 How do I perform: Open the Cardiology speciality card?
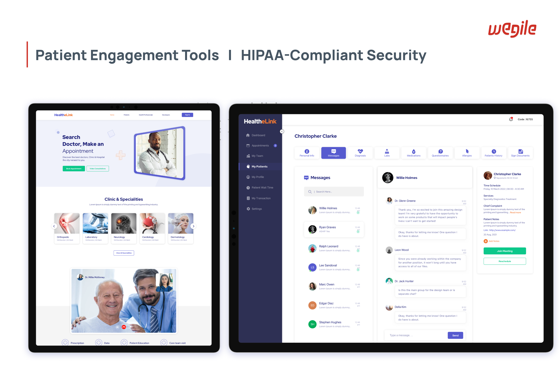[x=152, y=228]
